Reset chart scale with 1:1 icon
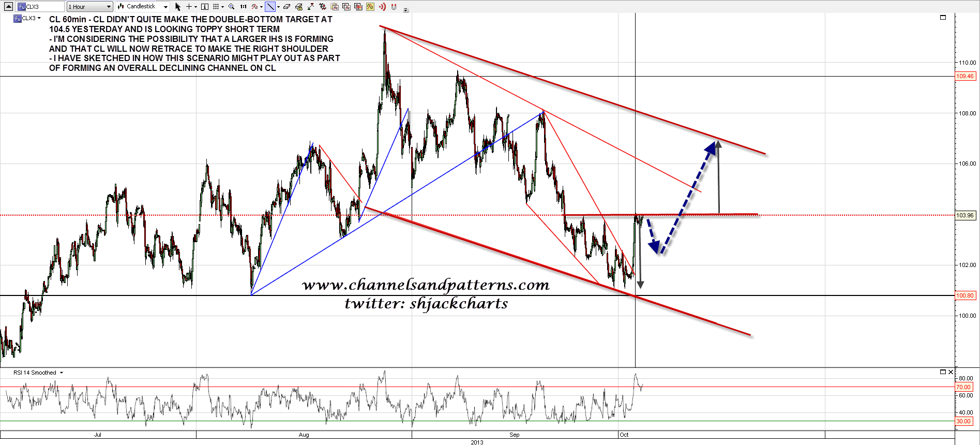This screenshot has width=980, height=445. point(243,7)
